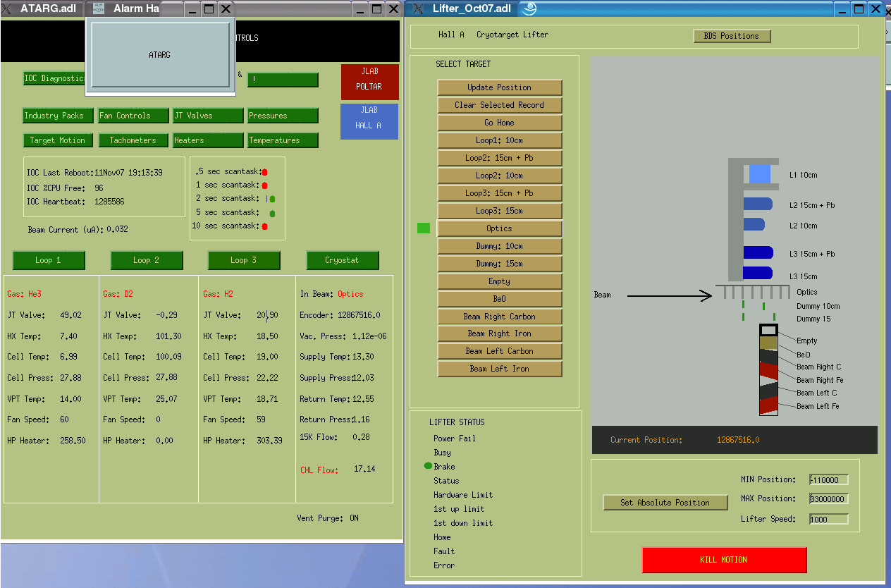
Task: Select Beam Left Carbon target
Action: [500, 351]
